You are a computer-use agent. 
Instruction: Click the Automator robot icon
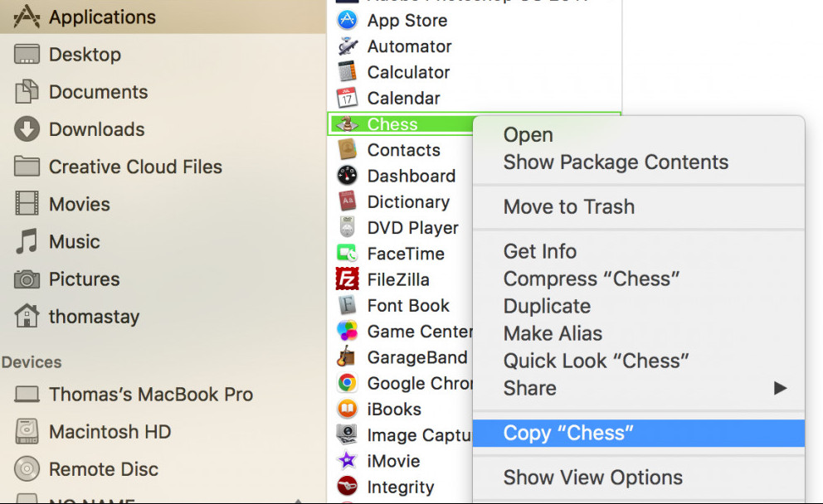347,46
